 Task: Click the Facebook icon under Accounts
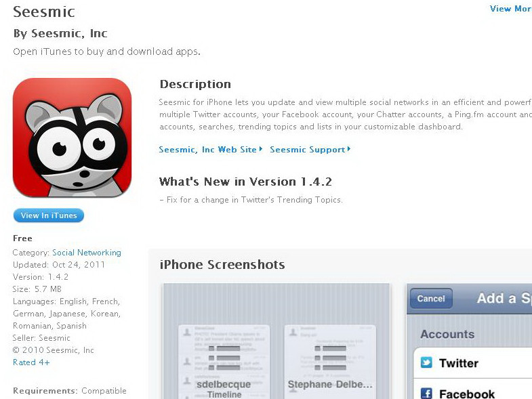(x=426, y=394)
